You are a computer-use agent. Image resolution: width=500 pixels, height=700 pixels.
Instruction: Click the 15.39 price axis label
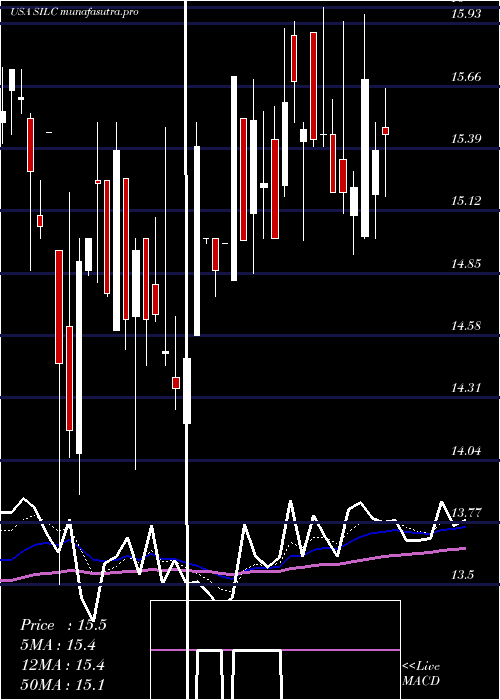[466, 139]
